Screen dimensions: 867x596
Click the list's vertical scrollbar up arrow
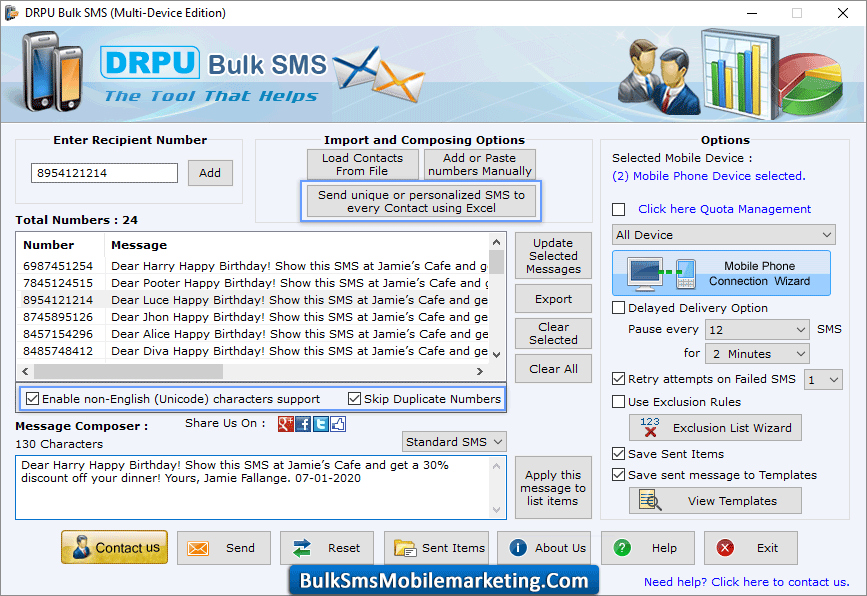tap(497, 243)
